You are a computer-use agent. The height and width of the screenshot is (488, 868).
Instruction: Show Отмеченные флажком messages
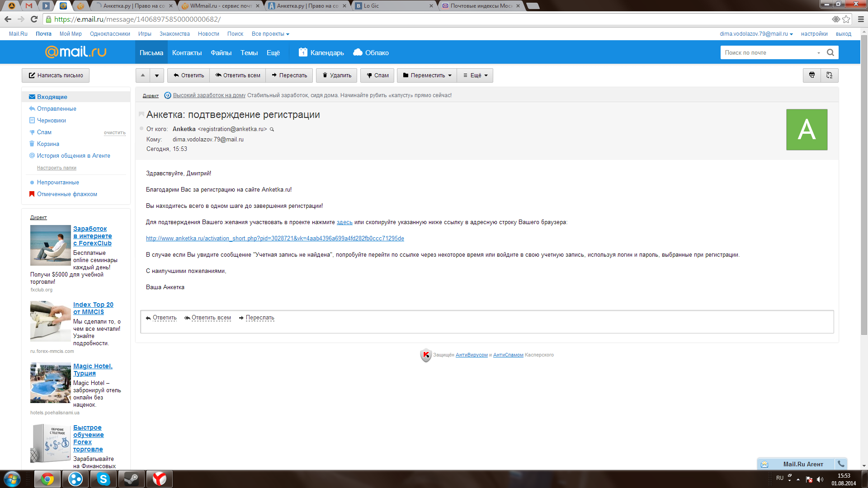[x=67, y=194]
